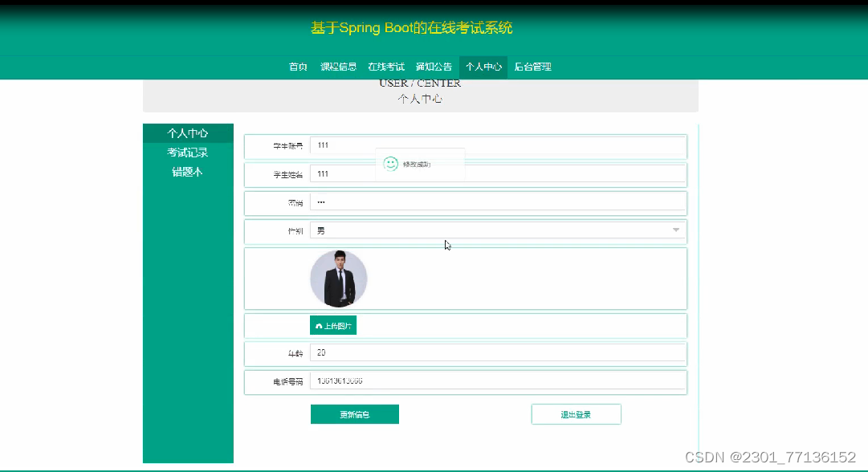
Task: Open the gender dropdown showing 男
Action: pyautogui.click(x=498, y=230)
